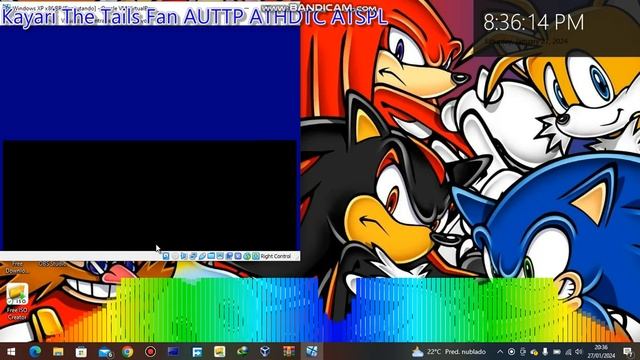
Task: Click the display indicator icon in VirtualBox status bar
Action: [220, 256]
